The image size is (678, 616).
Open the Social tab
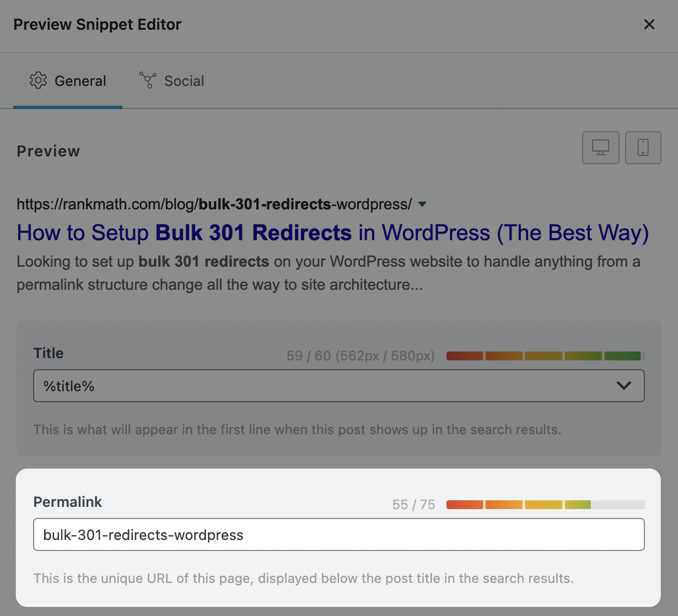point(171,81)
